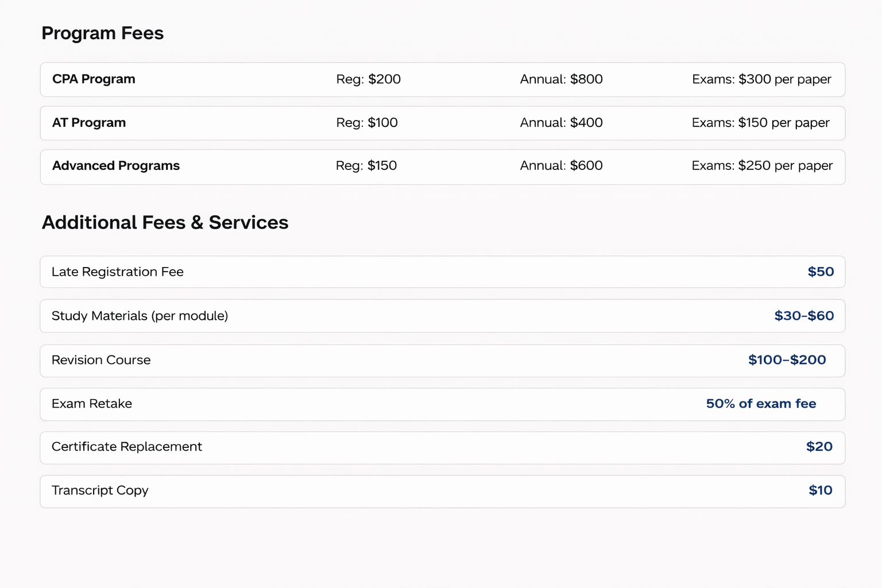Click Advanced Programs Annual: $600 text
This screenshot has width=882, height=588.
click(x=561, y=166)
